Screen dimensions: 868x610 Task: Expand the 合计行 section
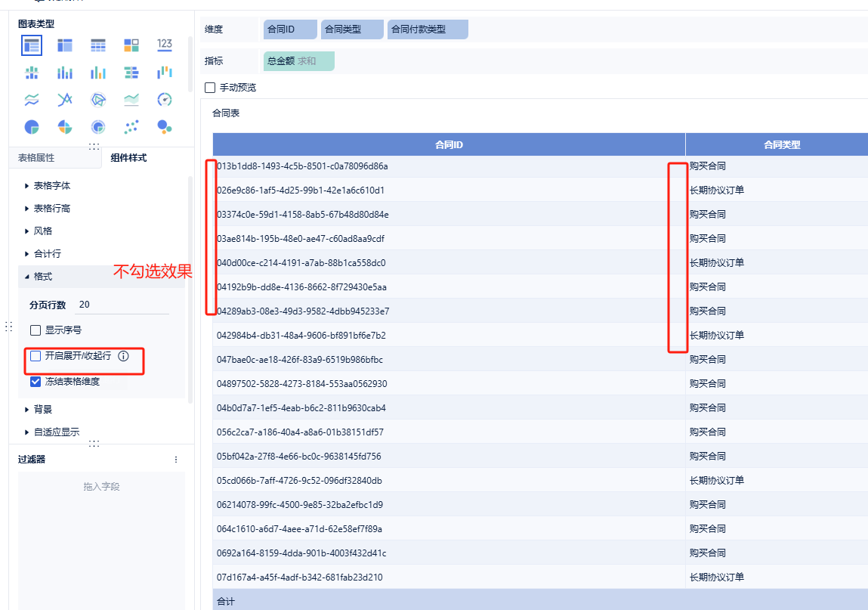point(42,254)
